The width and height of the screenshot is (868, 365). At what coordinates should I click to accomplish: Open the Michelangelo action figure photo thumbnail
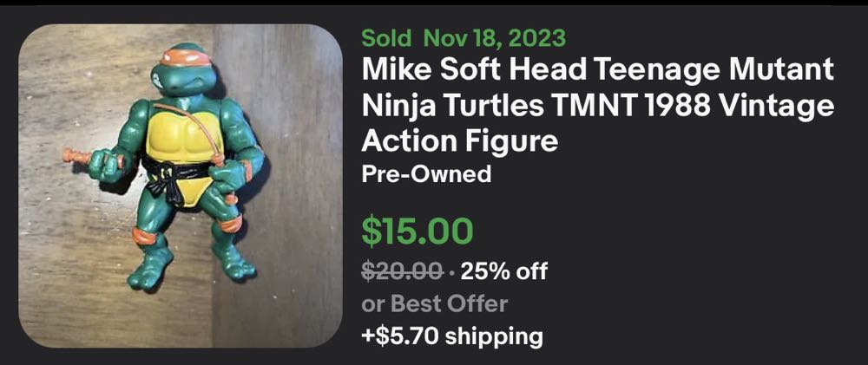181,186
